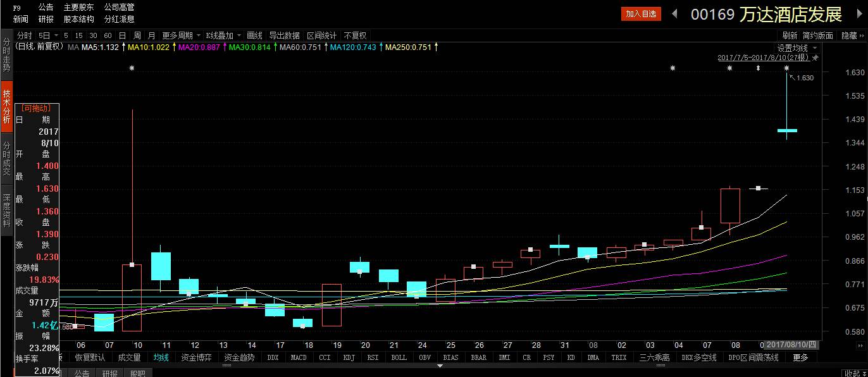Open the date range 2017/7/5-2017/8/10 link

[764, 58]
